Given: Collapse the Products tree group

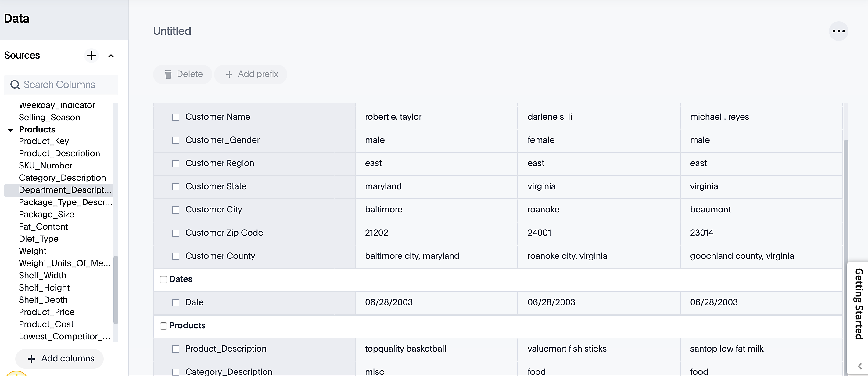Looking at the screenshot, I should (x=10, y=130).
